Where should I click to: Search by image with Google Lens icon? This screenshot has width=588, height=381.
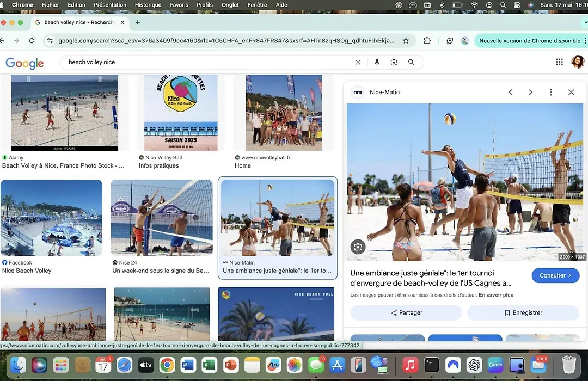click(x=394, y=62)
